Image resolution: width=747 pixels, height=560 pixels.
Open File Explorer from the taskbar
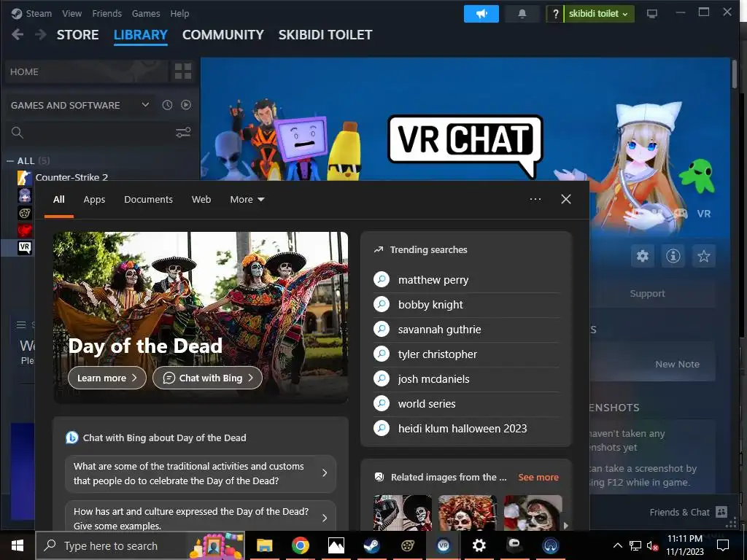[x=264, y=545]
